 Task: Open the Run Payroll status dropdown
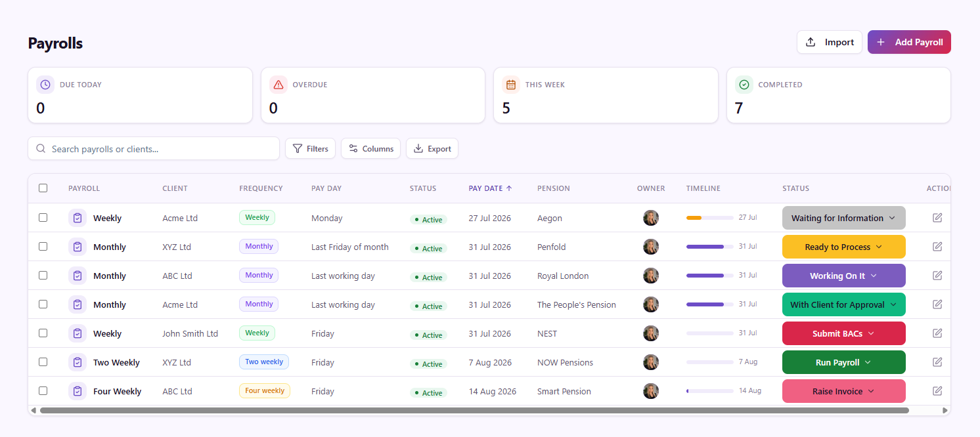pyautogui.click(x=843, y=362)
